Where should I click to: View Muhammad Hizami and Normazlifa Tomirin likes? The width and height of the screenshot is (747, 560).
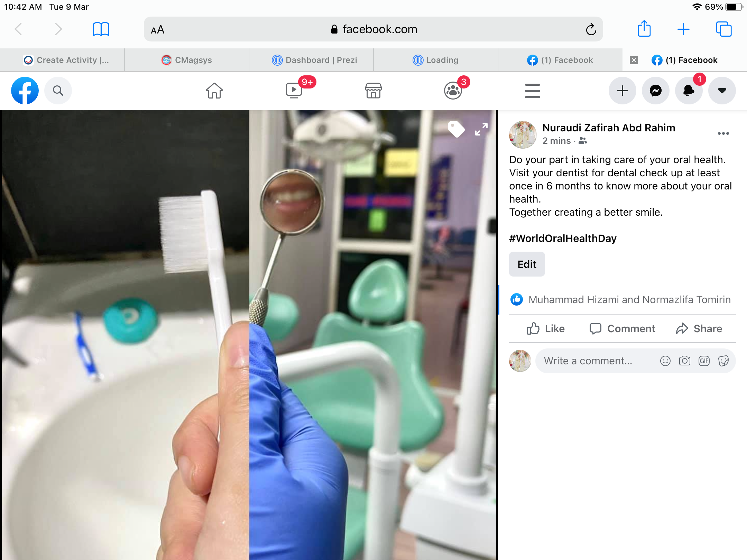click(629, 300)
